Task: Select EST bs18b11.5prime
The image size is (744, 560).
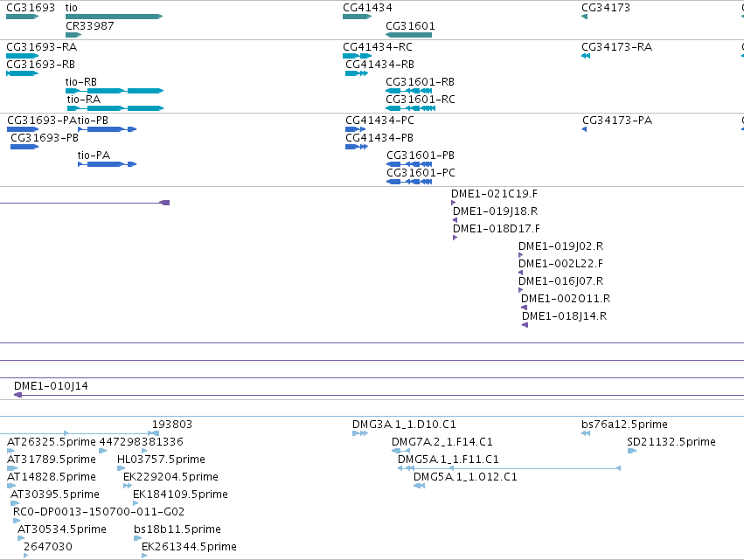Action: (137, 538)
